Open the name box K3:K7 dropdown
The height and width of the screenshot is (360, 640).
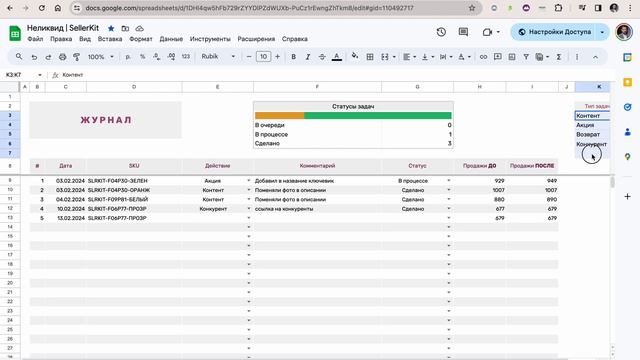pos(40,75)
